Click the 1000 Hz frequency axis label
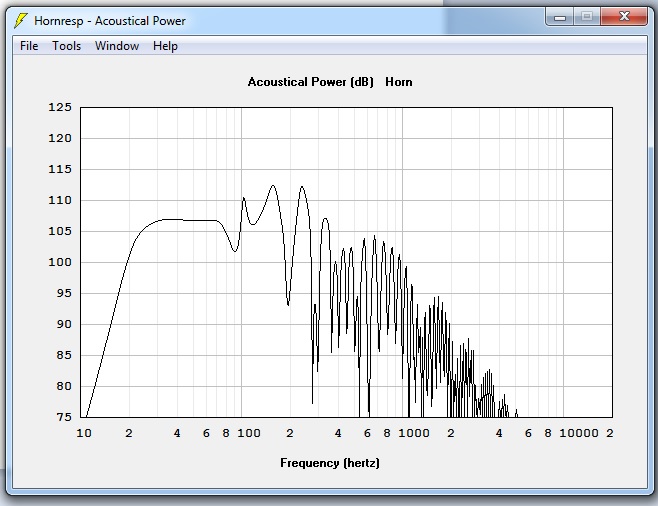This screenshot has height=506, width=658. [414, 433]
